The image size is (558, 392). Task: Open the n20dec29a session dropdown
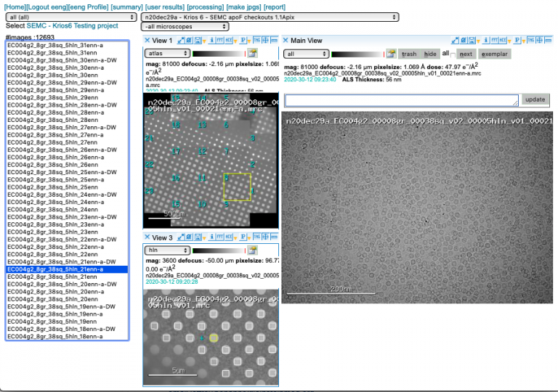point(270,17)
